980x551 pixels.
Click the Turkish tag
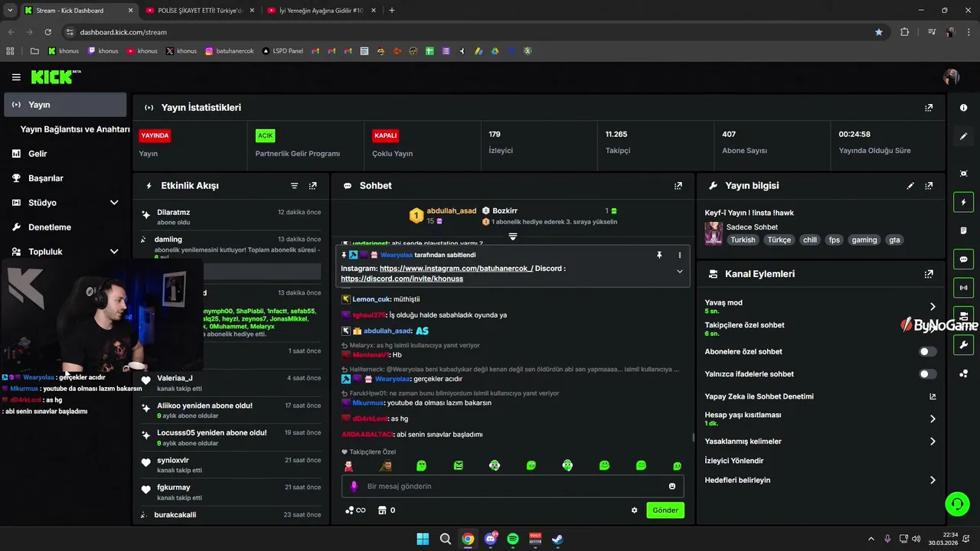tap(743, 240)
